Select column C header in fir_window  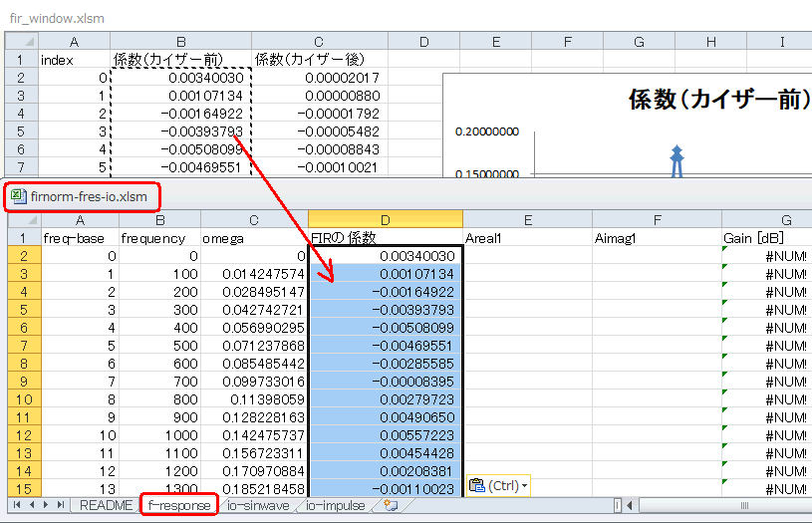click(320, 42)
